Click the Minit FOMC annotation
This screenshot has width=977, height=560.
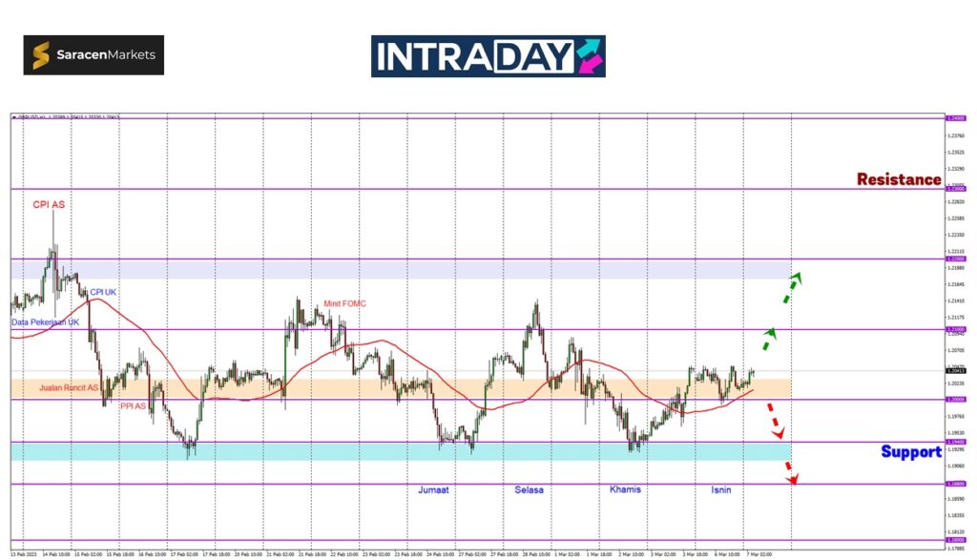point(344,303)
